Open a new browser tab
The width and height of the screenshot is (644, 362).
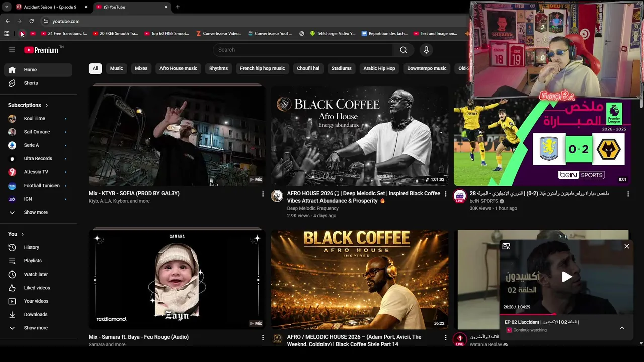(178, 7)
